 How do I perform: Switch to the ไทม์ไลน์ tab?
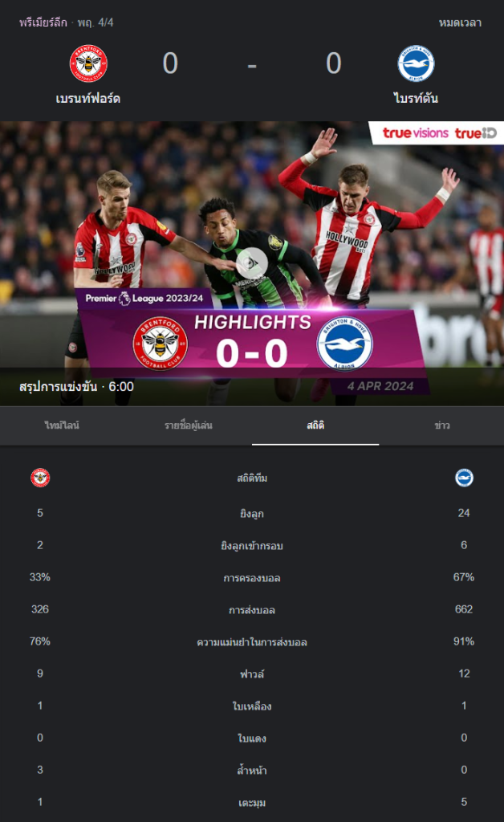coord(63,425)
